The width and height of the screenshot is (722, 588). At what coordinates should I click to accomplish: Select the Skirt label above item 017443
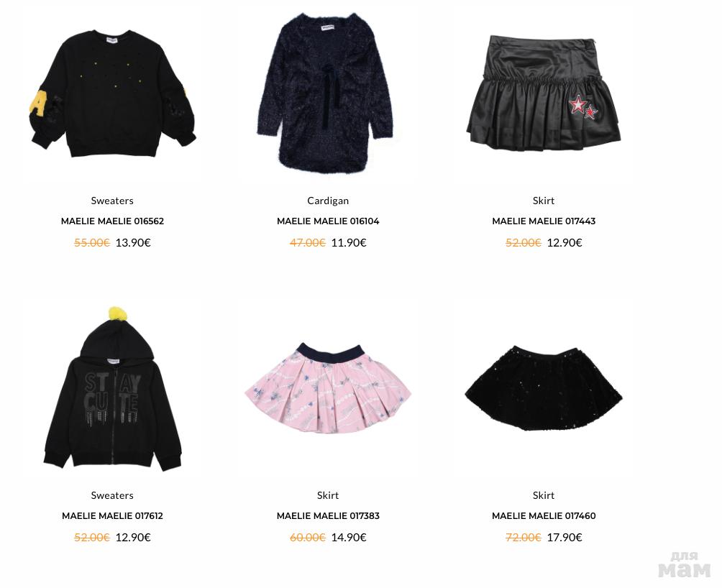544,201
